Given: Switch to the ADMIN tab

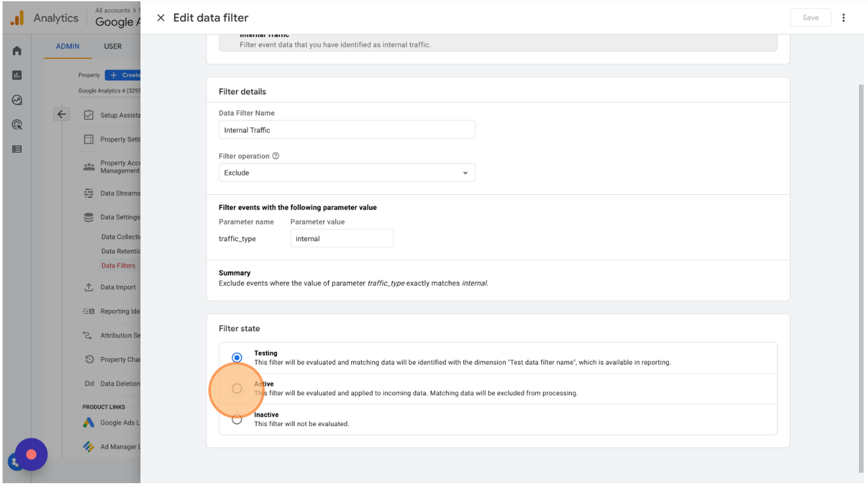Looking at the screenshot, I should 67,46.
